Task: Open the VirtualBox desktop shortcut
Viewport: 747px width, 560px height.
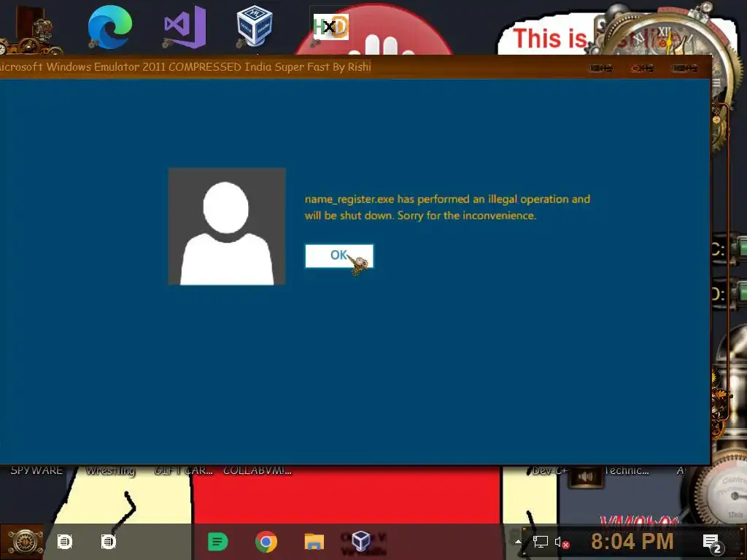Action: coord(255,26)
